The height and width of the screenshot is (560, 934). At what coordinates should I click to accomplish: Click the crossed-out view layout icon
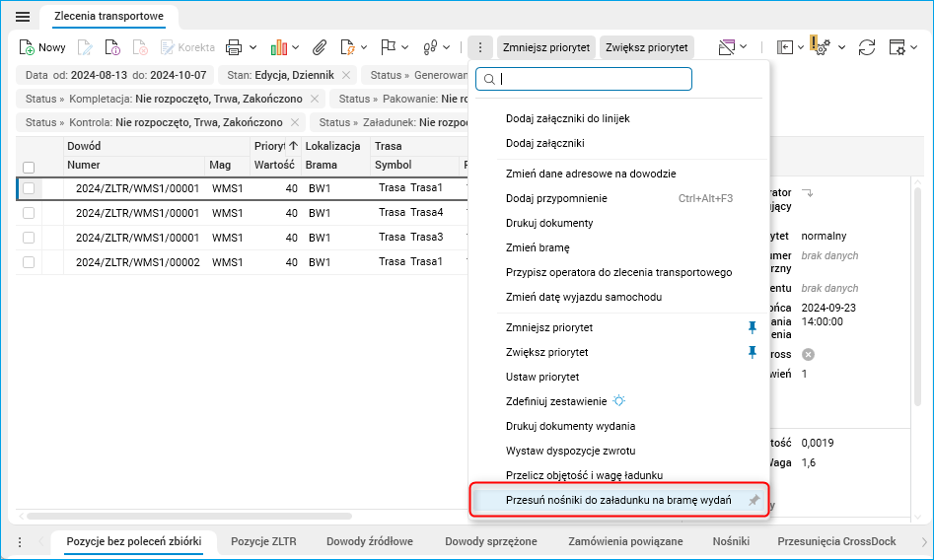tap(726, 47)
